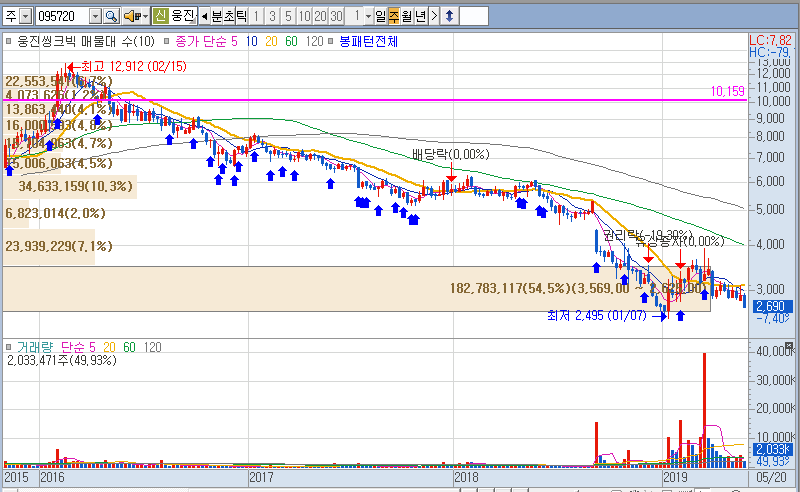Image resolution: width=800 pixels, height=492 pixels.
Task: Click the 최고 12,912 (02/15) high marker
Action: coord(127,66)
